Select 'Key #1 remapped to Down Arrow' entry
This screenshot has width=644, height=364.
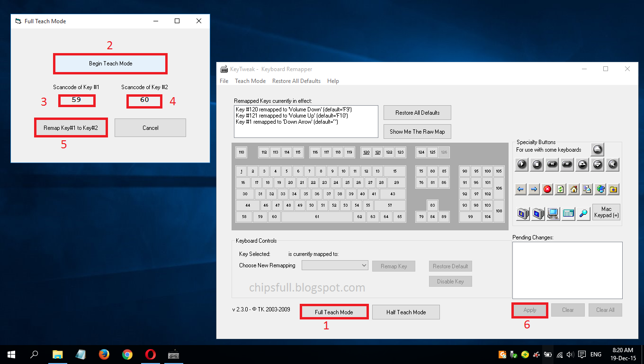click(x=287, y=122)
